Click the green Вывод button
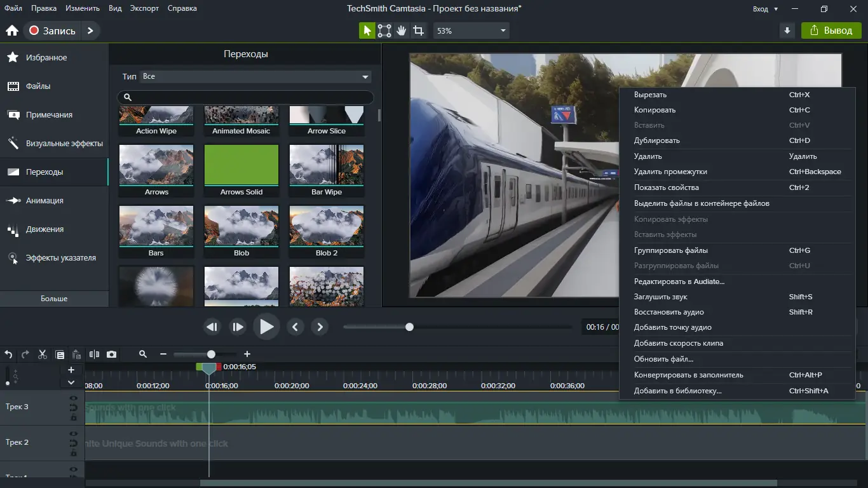Image resolution: width=868 pixels, height=488 pixels. click(x=831, y=30)
